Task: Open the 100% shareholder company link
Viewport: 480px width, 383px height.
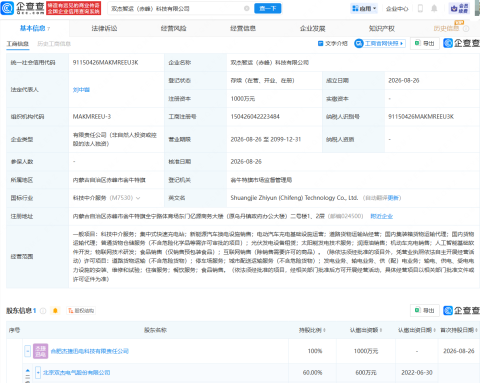Action: [89, 351]
